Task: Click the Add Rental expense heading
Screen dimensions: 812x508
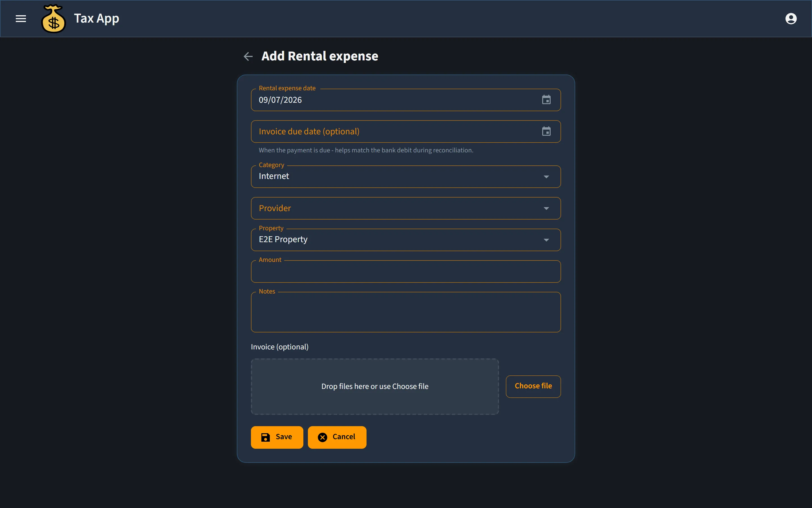Action: coord(320,56)
